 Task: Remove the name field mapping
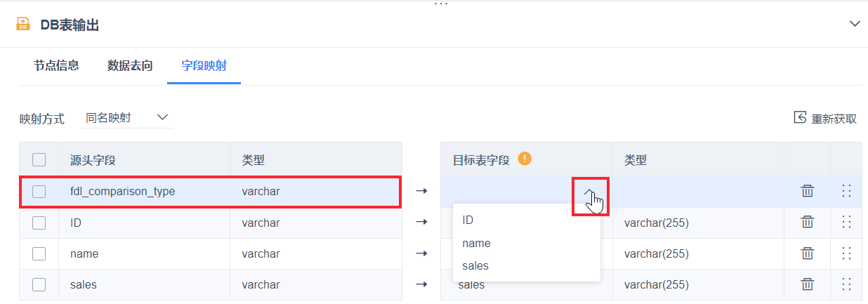click(x=808, y=253)
